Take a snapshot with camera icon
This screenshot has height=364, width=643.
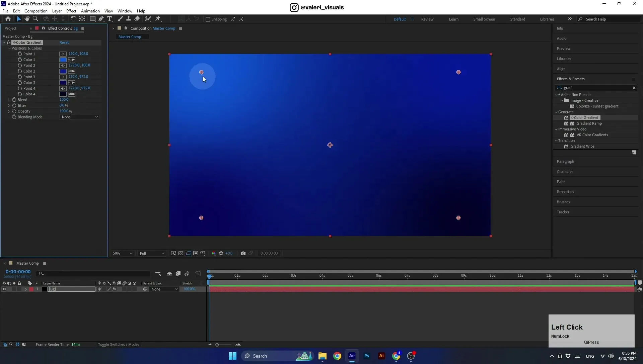pyautogui.click(x=243, y=253)
